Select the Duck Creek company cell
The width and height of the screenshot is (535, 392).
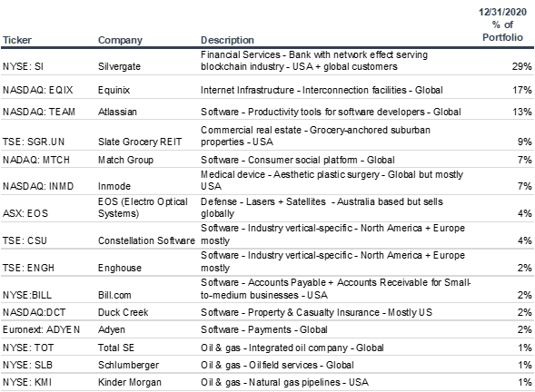(124, 312)
